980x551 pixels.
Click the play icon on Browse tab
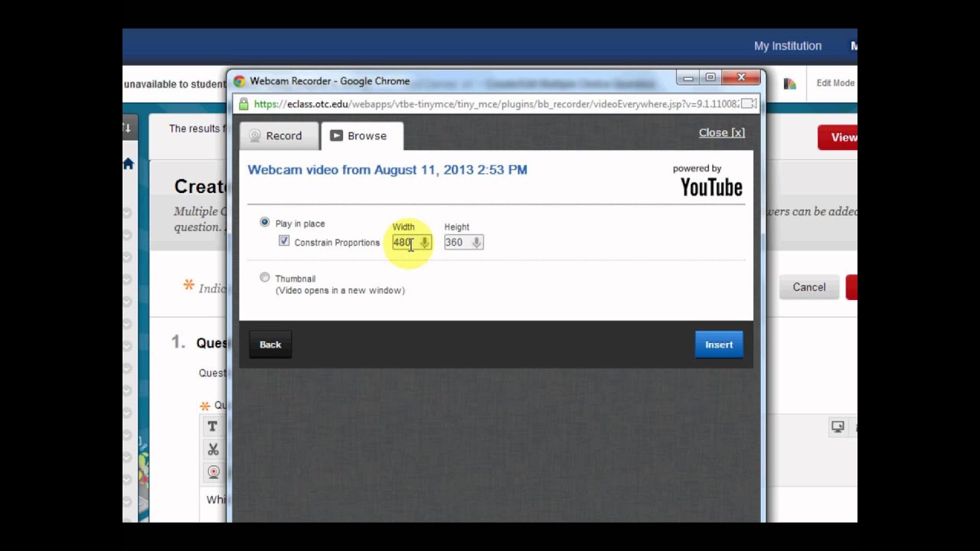336,135
